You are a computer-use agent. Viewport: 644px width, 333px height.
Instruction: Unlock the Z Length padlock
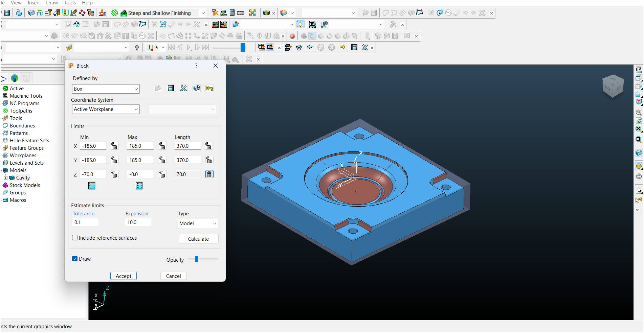coord(209,174)
